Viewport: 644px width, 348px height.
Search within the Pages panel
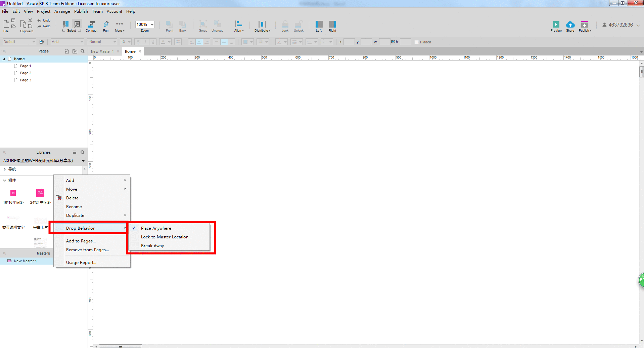coord(83,51)
